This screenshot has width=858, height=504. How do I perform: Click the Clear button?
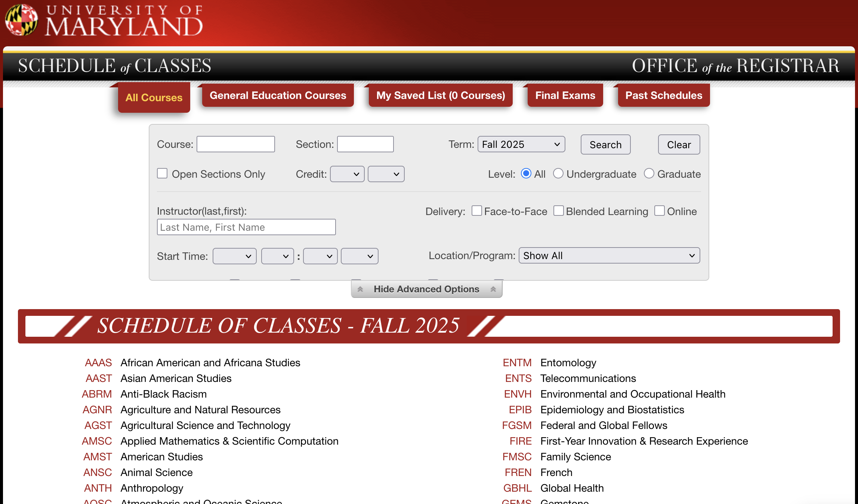pyautogui.click(x=679, y=145)
